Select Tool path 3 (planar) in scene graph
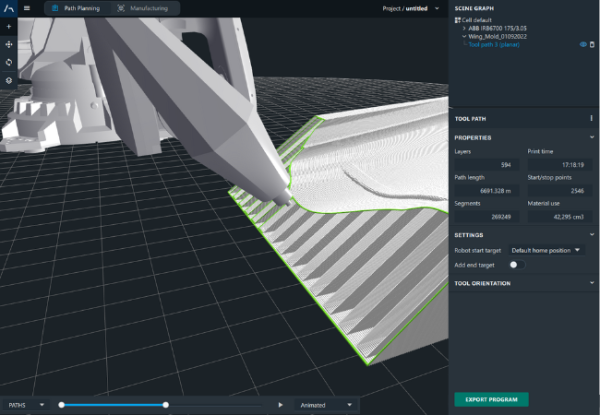Image resolution: width=600 pixels, height=415 pixels. click(x=495, y=44)
